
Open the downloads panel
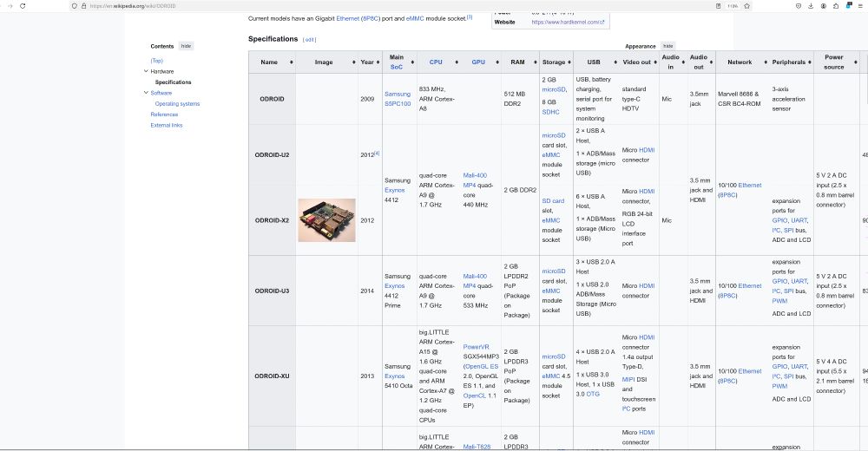click(x=811, y=6)
